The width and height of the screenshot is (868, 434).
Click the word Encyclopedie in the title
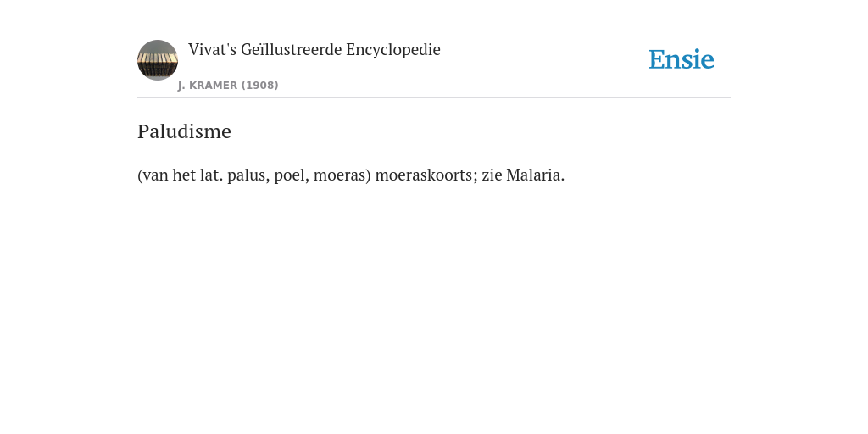tap(393, 50)
